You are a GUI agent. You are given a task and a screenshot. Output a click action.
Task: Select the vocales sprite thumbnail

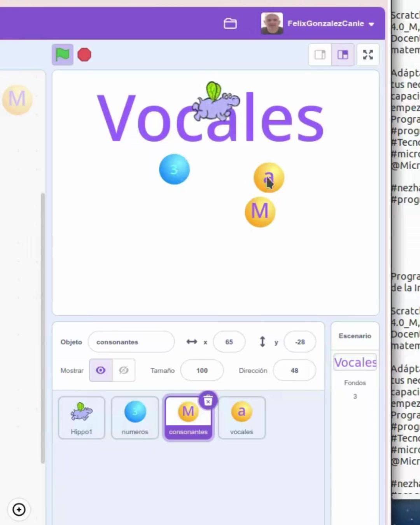[x=241, y=418]
